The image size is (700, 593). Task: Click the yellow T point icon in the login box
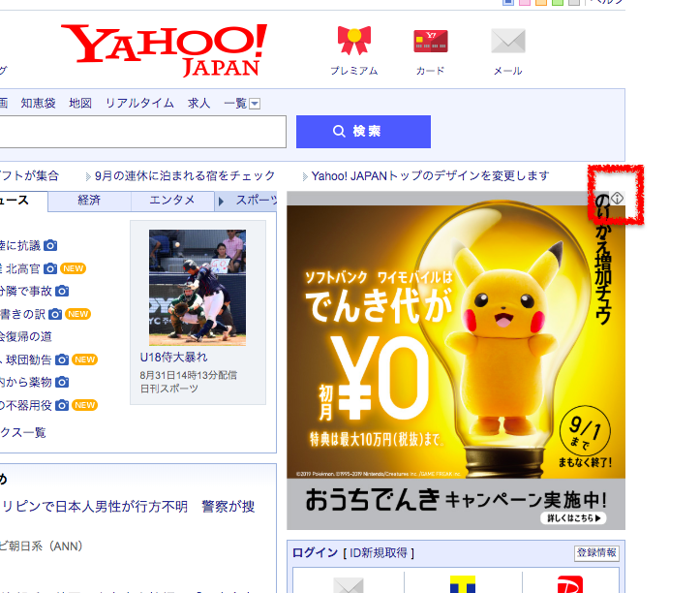tap(463, 584)
